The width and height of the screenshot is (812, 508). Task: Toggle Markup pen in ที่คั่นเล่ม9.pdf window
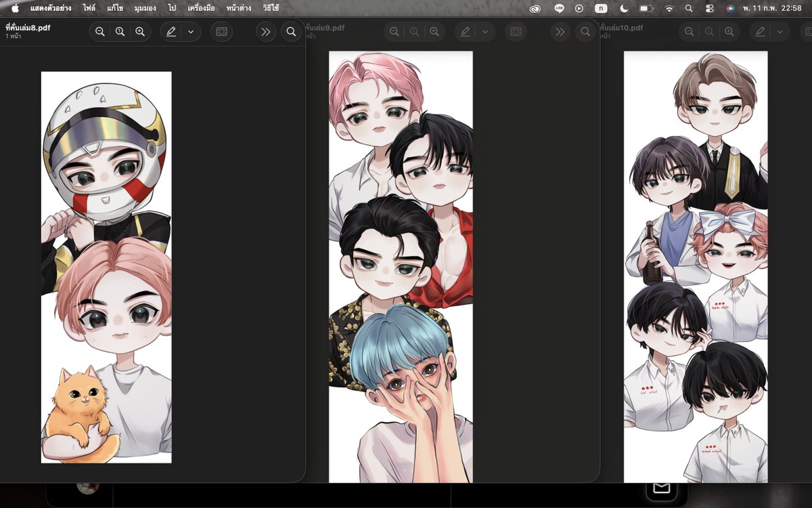pyautogui.click(x=465, y=32)
